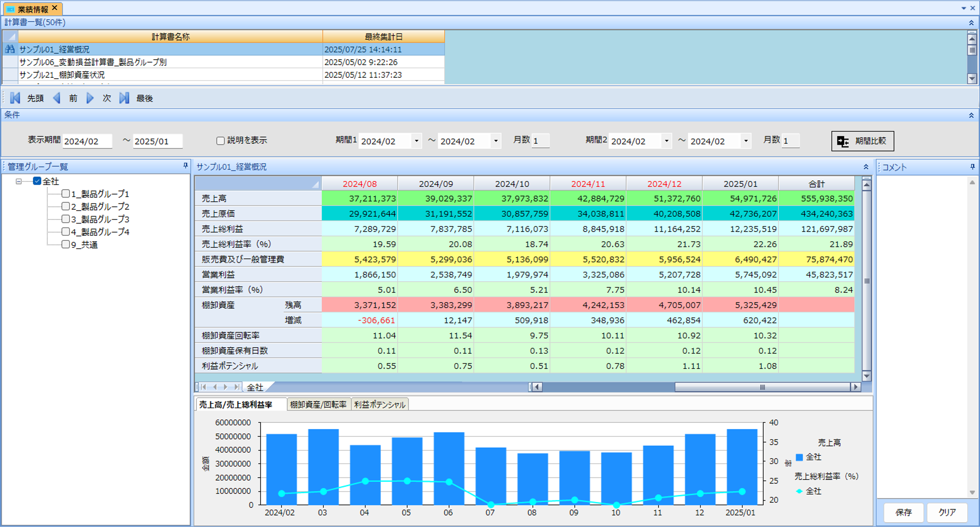Open the window tab list dropdown arrow

(964, 8)
